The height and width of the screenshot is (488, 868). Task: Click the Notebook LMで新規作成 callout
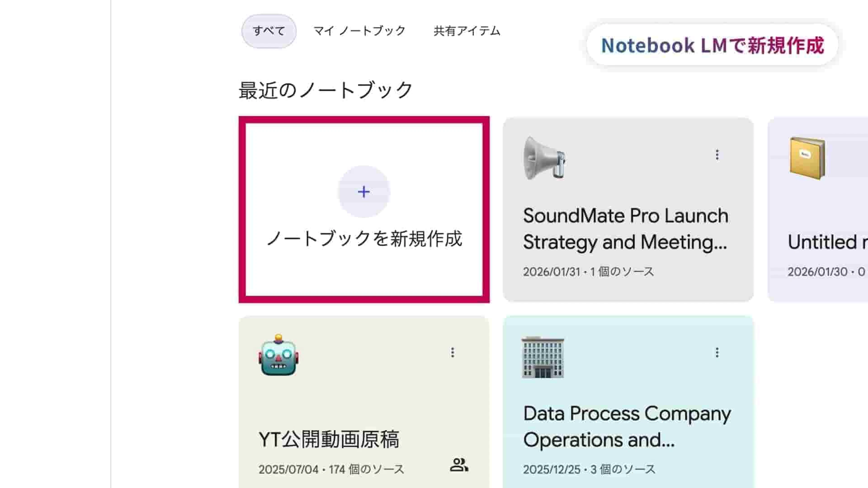coord(712,45)
